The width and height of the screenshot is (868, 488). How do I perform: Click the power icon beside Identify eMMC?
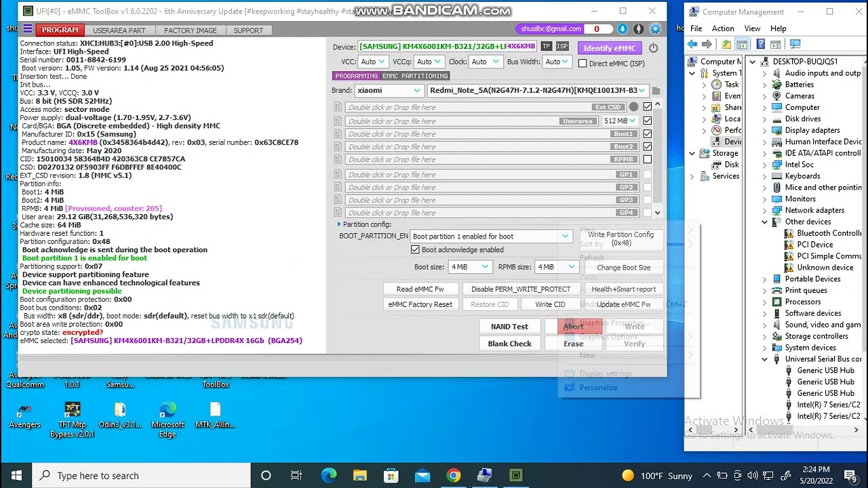653,47
